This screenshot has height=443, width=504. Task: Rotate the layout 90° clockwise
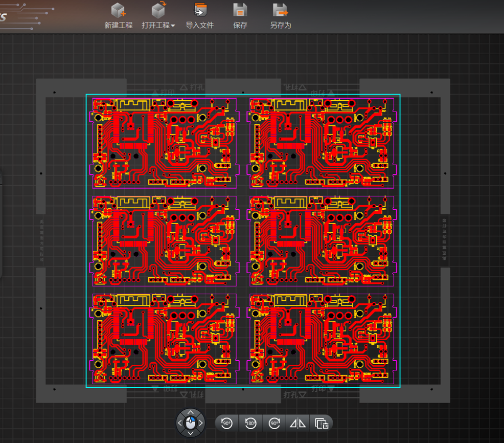[274, 423]
